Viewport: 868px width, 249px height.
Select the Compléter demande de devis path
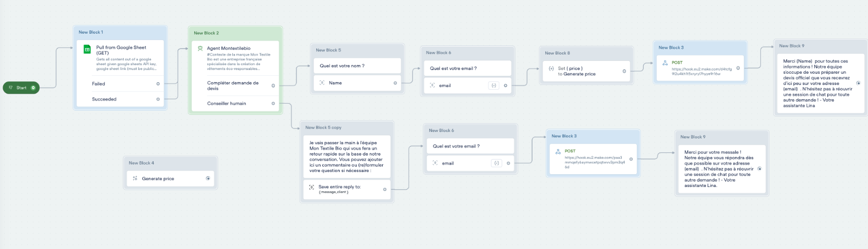[233, 85]
